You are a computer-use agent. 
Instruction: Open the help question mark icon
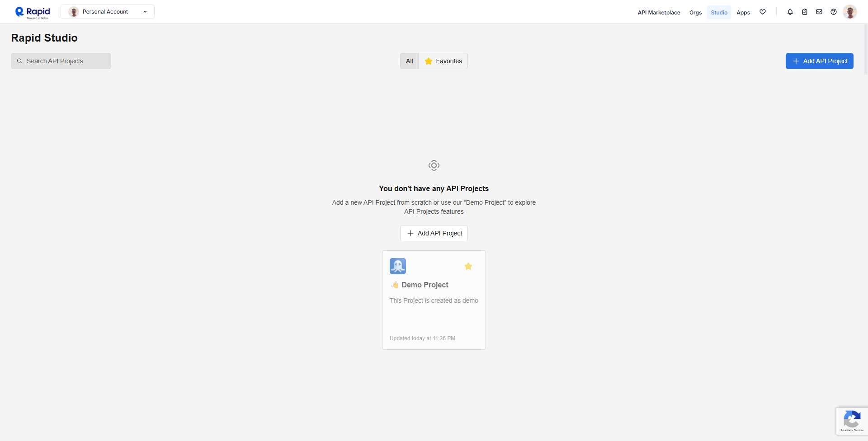click(x=834, y=12)
